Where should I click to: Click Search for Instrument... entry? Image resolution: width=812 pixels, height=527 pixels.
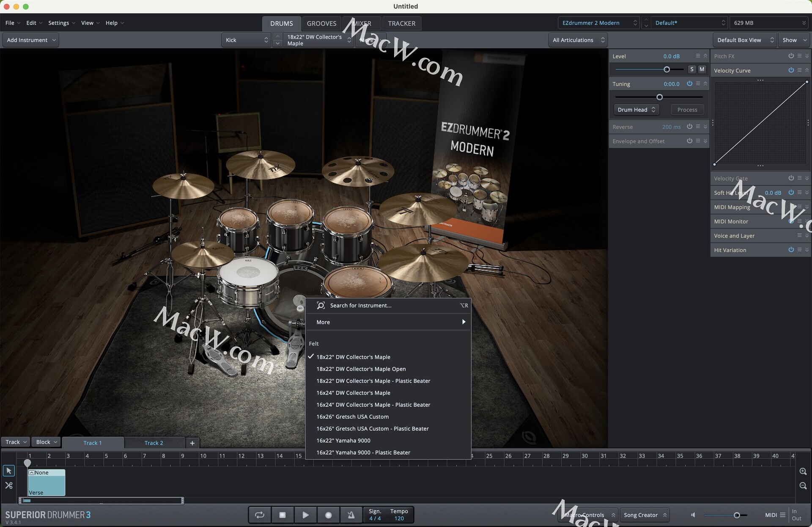click(x=388, y=305)
